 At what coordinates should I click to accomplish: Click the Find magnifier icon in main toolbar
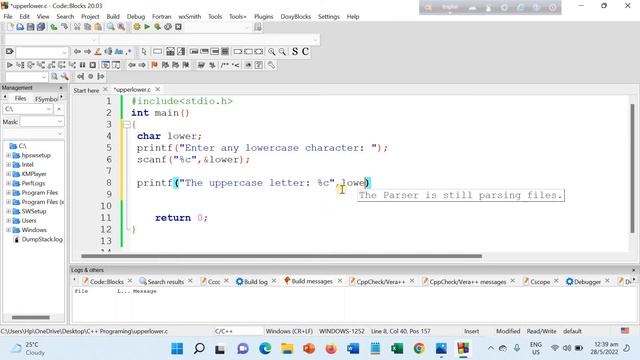tap(111, 27)
